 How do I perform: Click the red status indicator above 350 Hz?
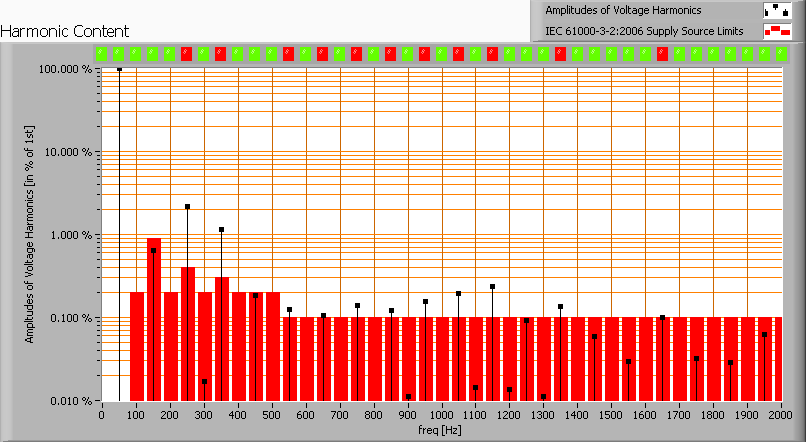220,53
